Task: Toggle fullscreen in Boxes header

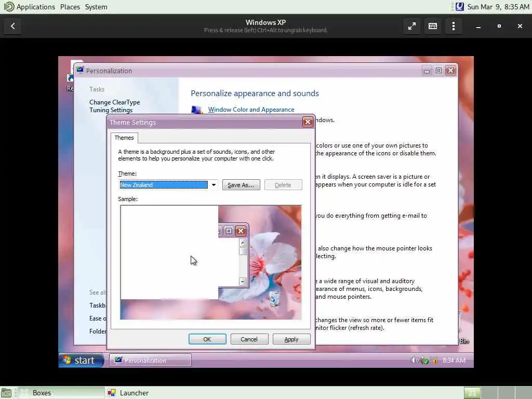Action: 412,26
